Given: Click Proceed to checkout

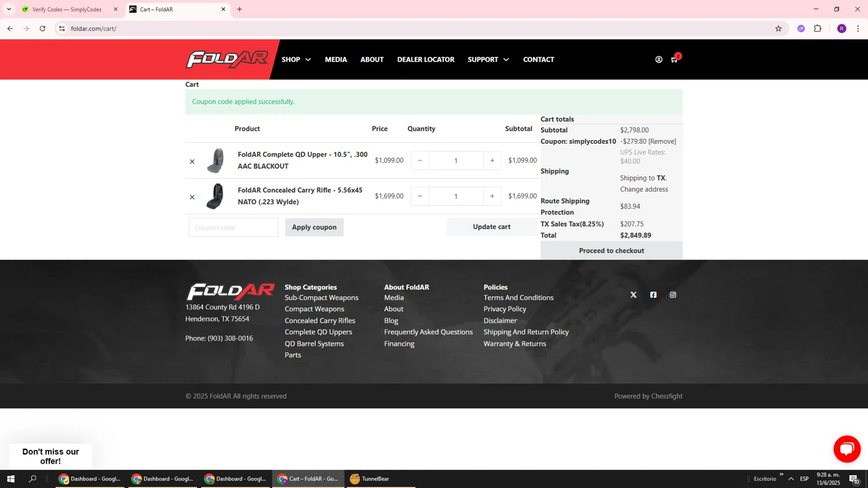Looking at the screenshot, I should [612, 250].
